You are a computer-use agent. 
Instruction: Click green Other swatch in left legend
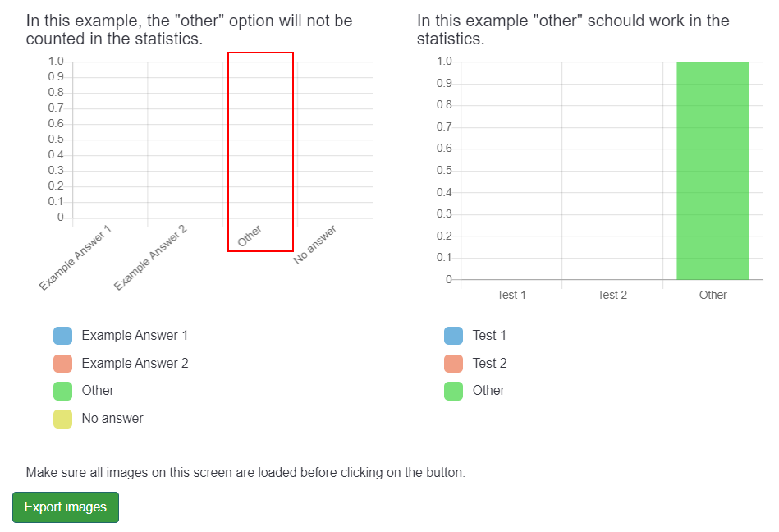point(63,391)
